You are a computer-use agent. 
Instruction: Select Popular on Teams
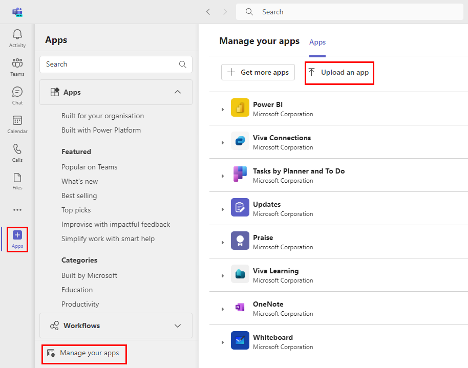(x=89, y=167)
